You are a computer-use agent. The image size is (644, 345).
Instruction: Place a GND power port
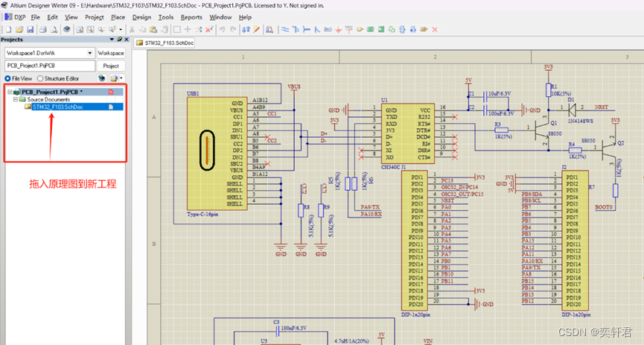[x=339, y=30]
